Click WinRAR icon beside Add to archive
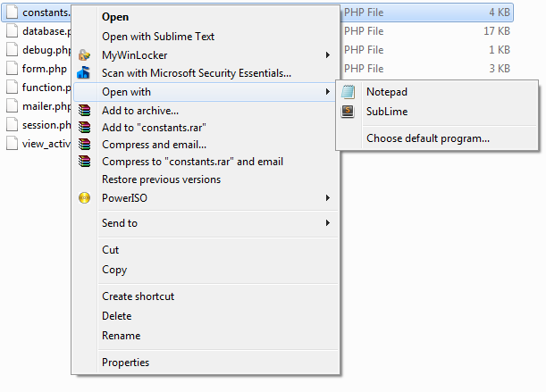The image size is (546, 392). (x=84, y=110)
